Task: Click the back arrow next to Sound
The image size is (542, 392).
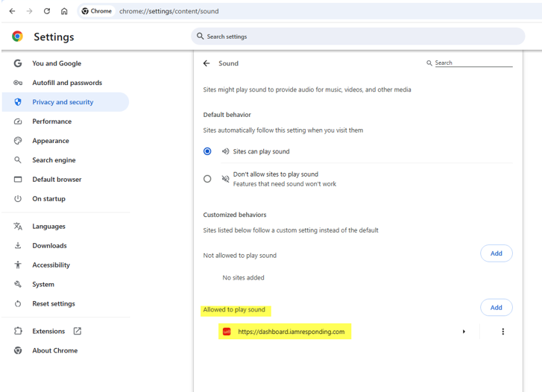Action: pos(207,63)
